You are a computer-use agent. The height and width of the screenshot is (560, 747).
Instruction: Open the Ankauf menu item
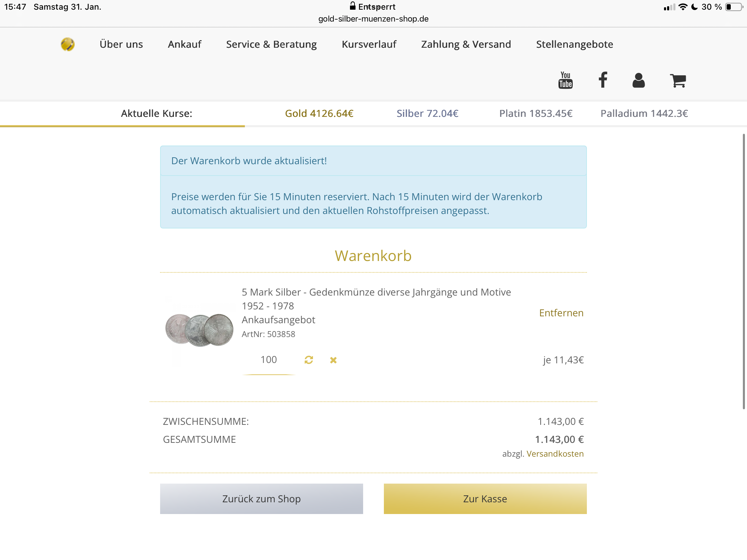point(185,44)
